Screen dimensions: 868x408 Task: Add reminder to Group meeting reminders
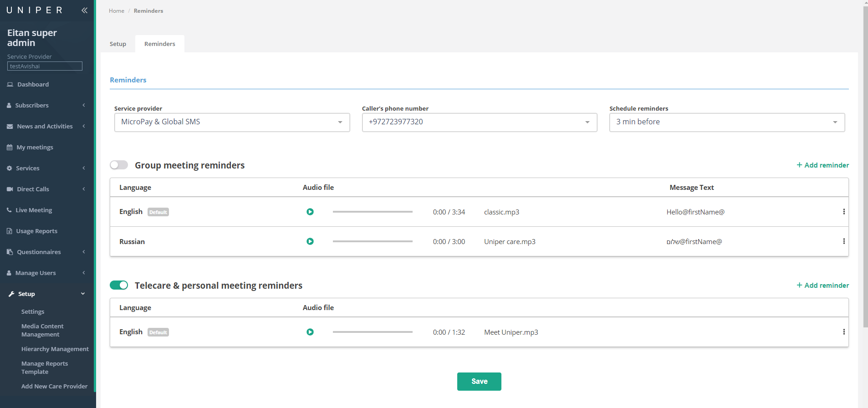[x=822, y=165]
